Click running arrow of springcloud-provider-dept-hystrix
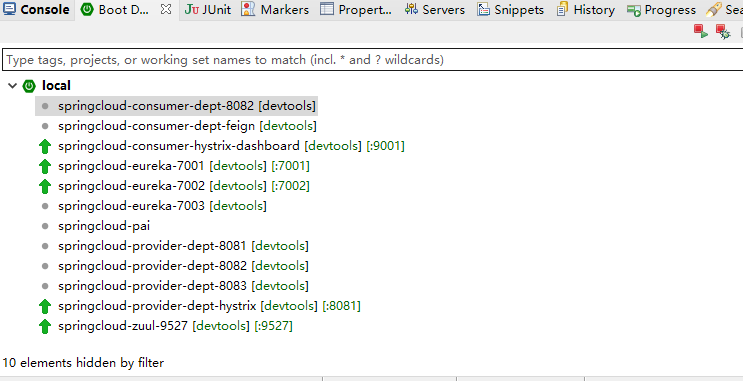Image resolution: width=743 pixels, height=381 pixels. [45, 306]
